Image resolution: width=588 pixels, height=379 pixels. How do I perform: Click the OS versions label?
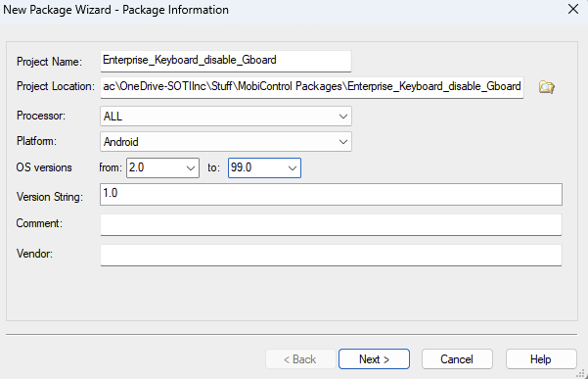tap(44, 167)
